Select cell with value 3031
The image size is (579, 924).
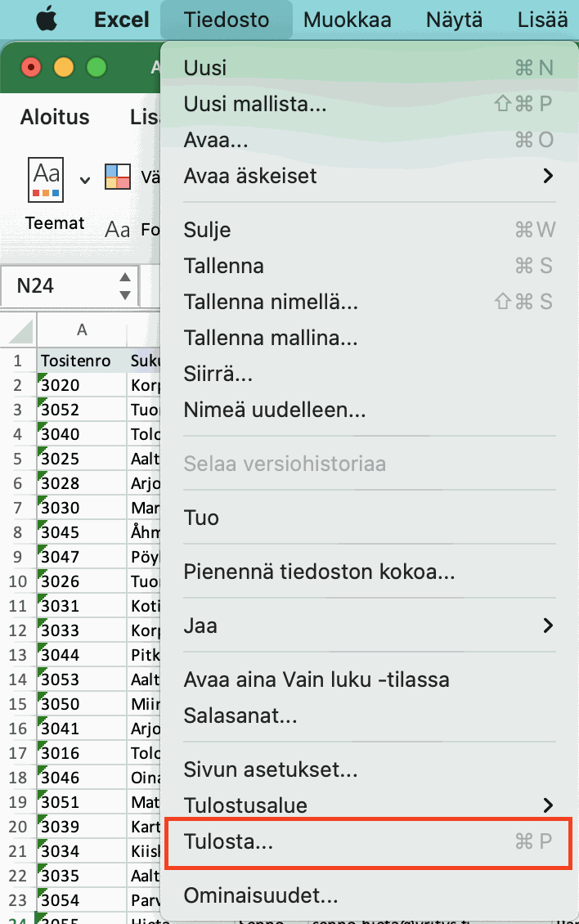click(82, 606)
